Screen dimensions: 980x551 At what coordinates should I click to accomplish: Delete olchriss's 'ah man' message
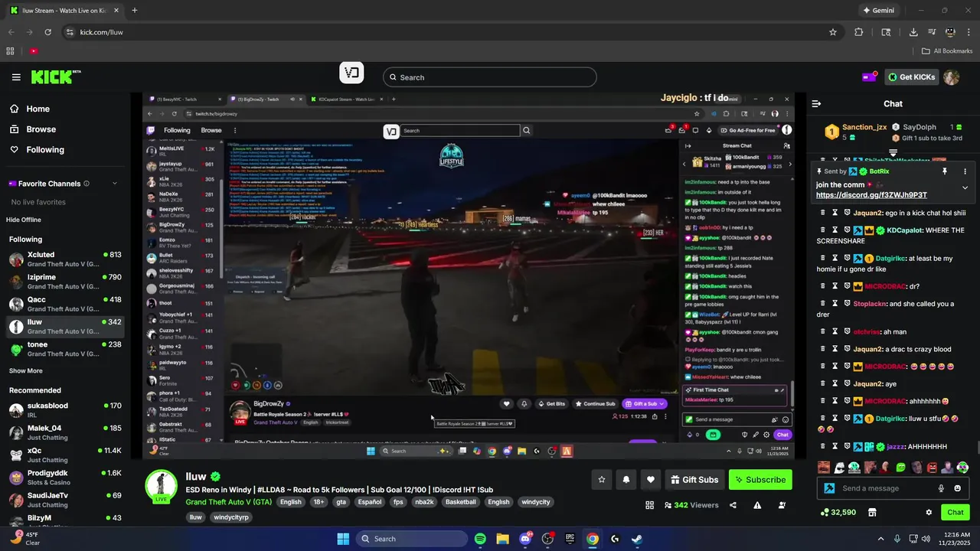(822, 331)
